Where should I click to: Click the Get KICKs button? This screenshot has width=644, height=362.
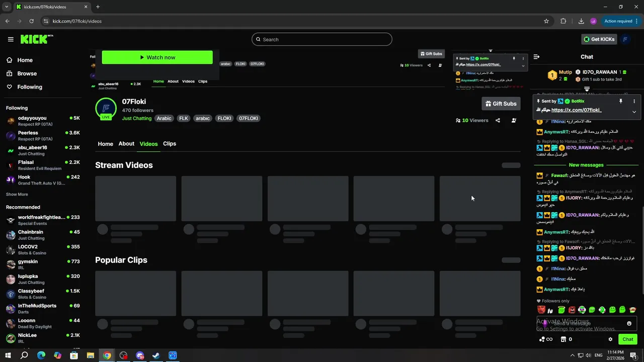click(x=599, y=39)
